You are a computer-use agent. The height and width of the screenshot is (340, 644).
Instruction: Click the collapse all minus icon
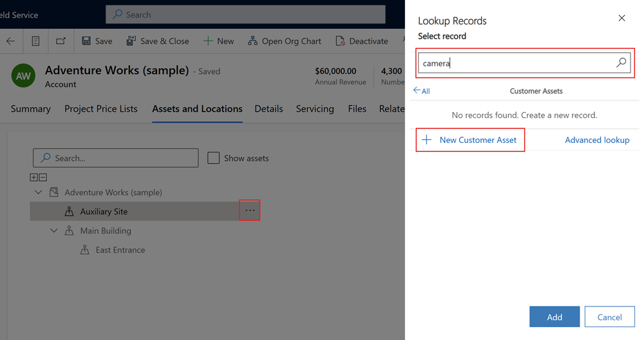coord(43,177)
